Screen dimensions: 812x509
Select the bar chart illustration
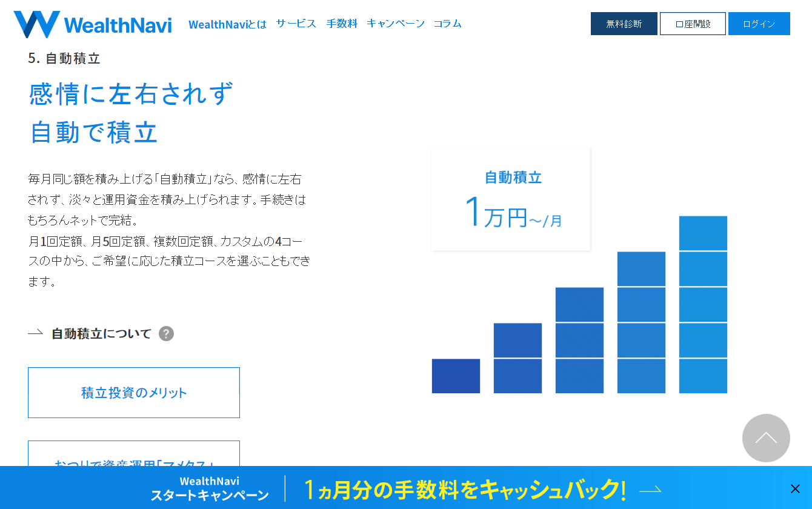coord(579,303)
